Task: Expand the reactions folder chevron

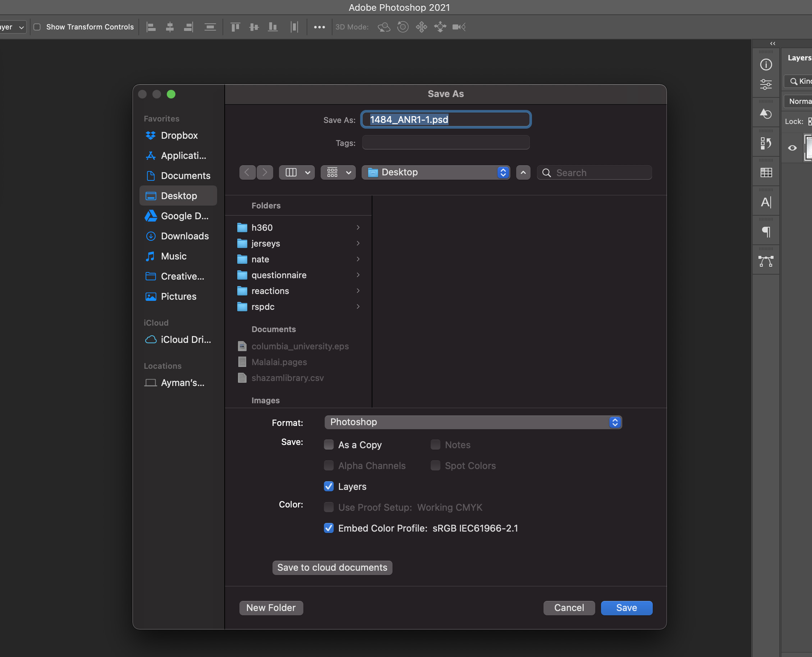Action: tap(358, 291)
